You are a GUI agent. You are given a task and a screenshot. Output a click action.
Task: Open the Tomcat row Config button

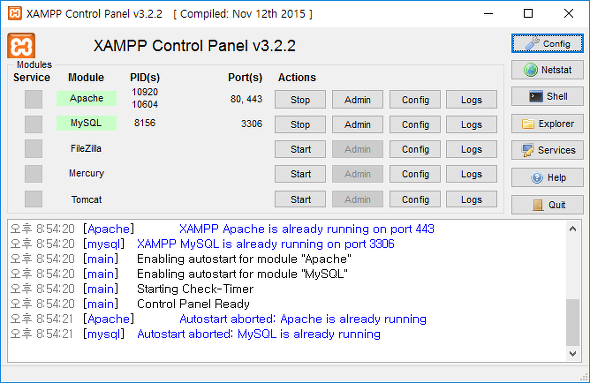415,199
